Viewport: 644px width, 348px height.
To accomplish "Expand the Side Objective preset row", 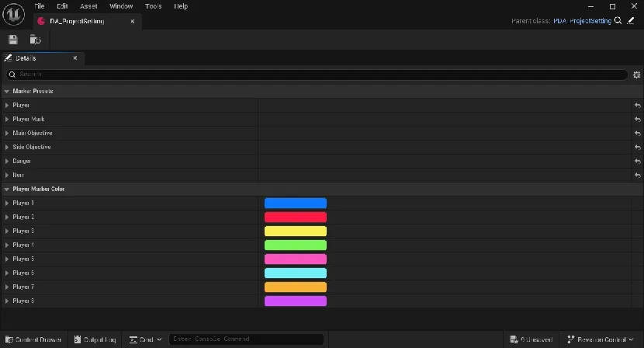I will (6, 148).
